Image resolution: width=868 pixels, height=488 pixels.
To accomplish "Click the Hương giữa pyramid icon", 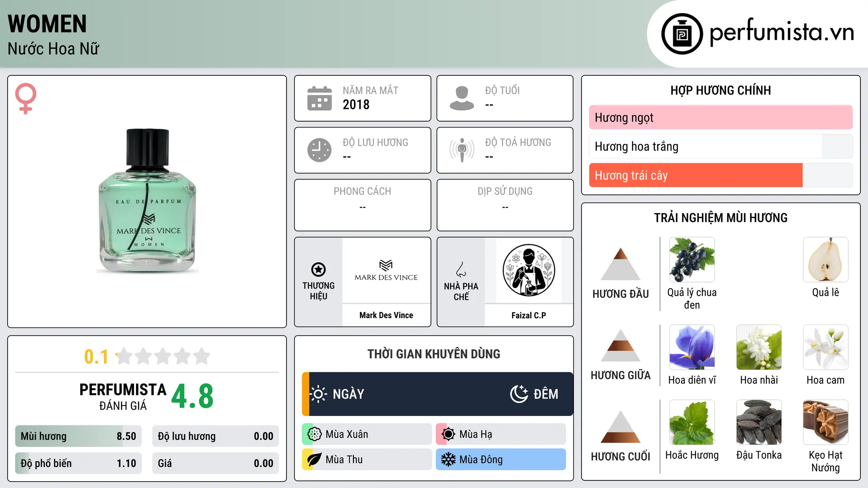I will point(620,345).
